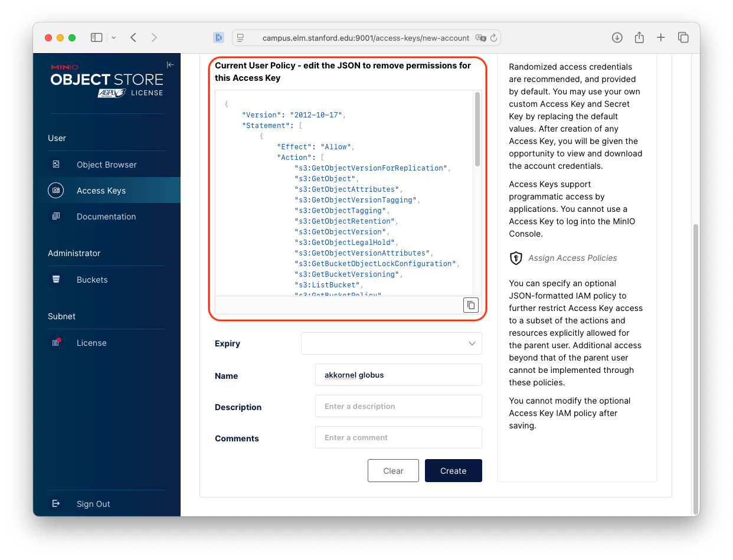
Task: Click the Enter a description field
Action: (x=398, y=406)
